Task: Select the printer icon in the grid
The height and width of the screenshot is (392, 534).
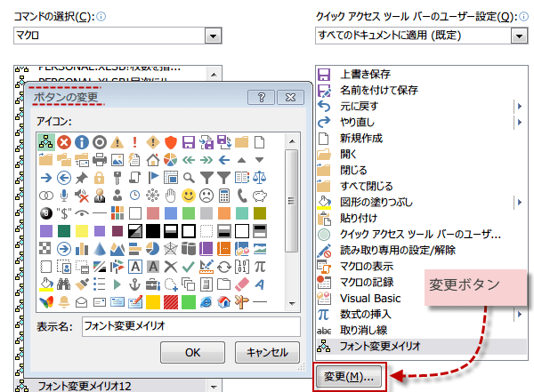Action: (100, 160)
